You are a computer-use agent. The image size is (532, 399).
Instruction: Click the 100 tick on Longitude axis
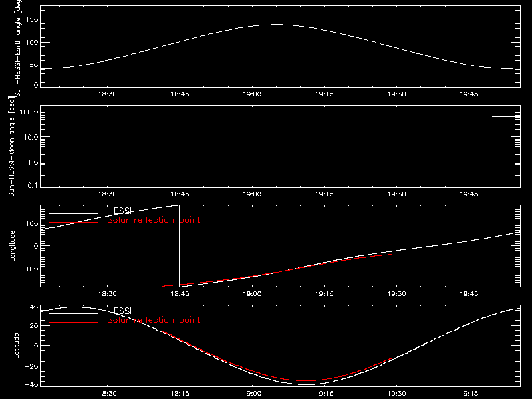click(33, 223)
